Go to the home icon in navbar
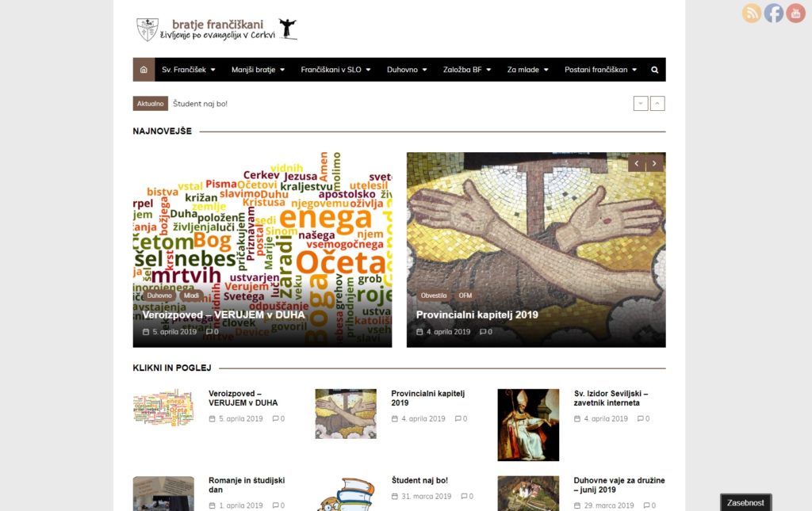The height and width of the screenshot is (511, 812). coord(144,69)
